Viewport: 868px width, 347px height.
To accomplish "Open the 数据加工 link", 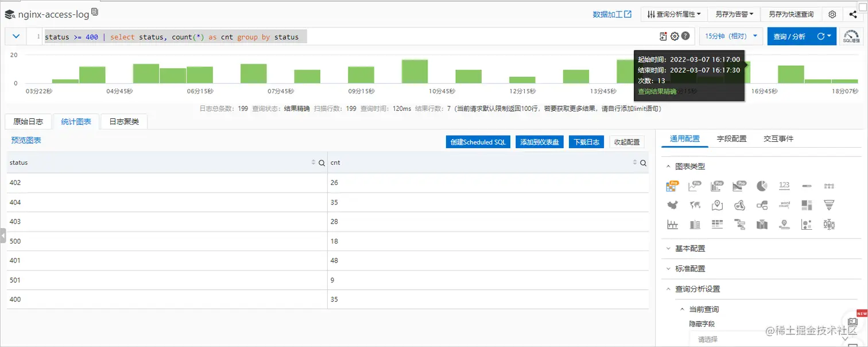I will 612,14.
